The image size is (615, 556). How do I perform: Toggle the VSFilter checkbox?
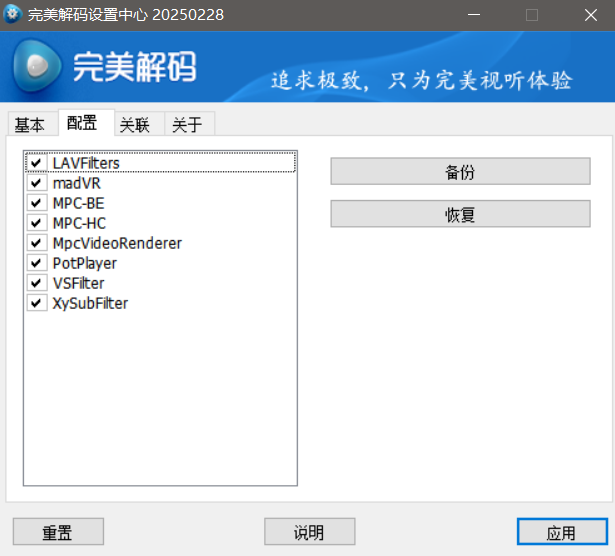click(x=36, y=283)
